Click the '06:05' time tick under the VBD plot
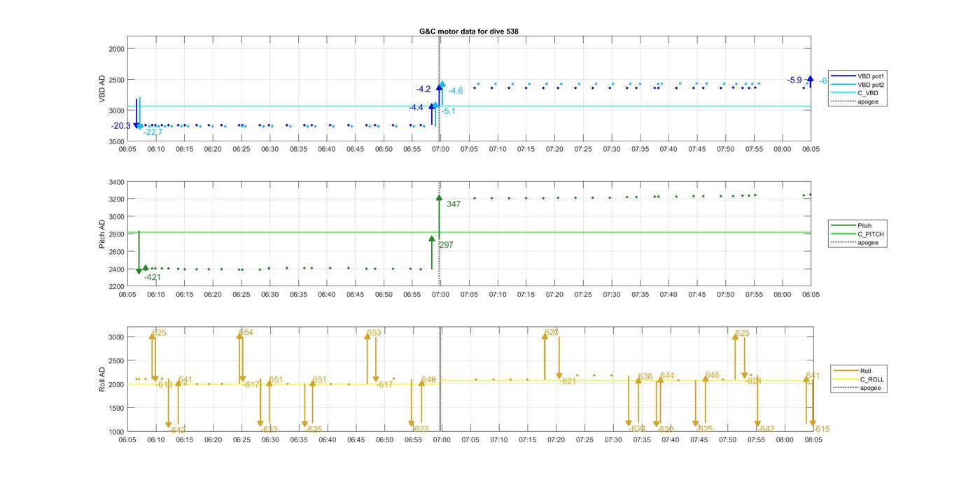 (127, 149)
